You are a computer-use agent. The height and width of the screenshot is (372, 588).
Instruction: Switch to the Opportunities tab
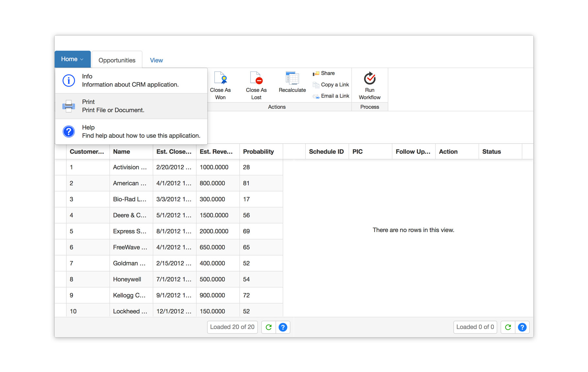(x=117, y=60)
